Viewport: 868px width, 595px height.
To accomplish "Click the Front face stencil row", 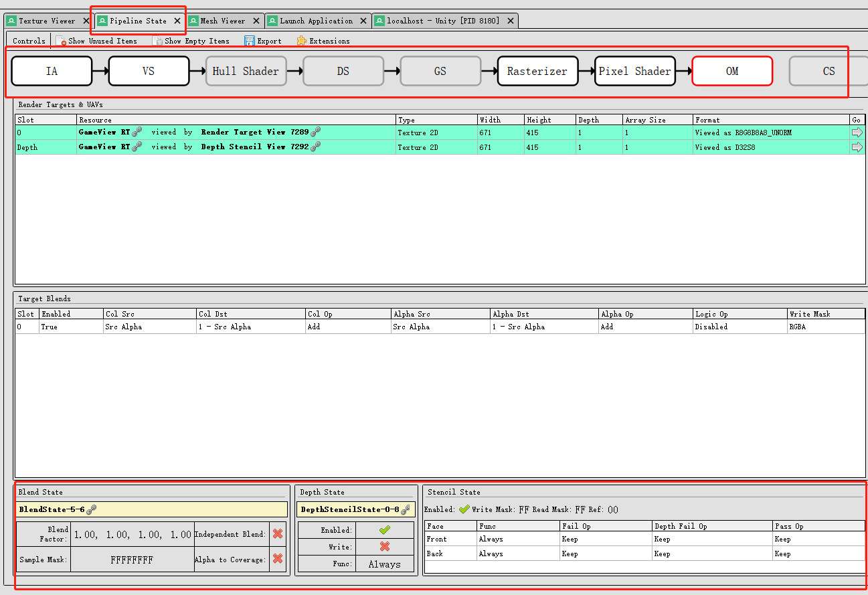I will tap(645, 539).
